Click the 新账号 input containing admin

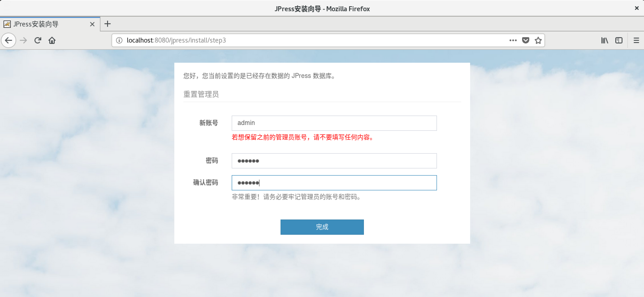[x=334, y=123]
